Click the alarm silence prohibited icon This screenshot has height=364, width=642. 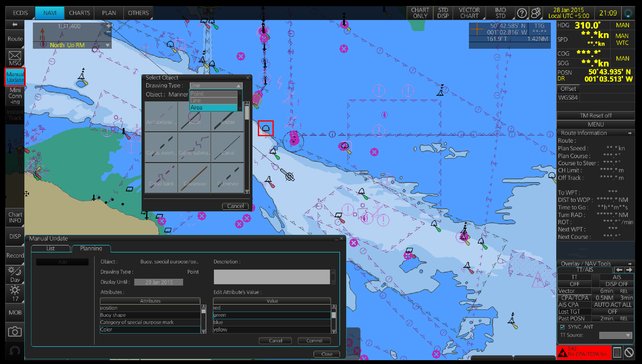point(629,352)
